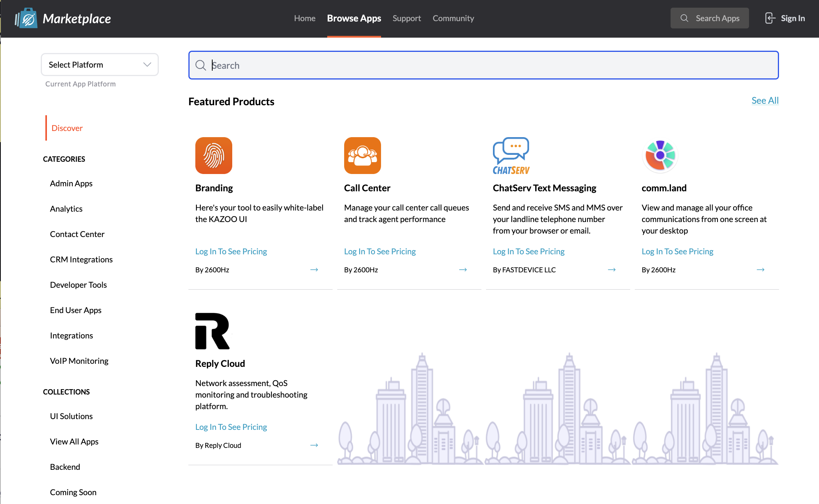The image size is (819, 504).
Task: Open the Community nav item
Action: 453,18
